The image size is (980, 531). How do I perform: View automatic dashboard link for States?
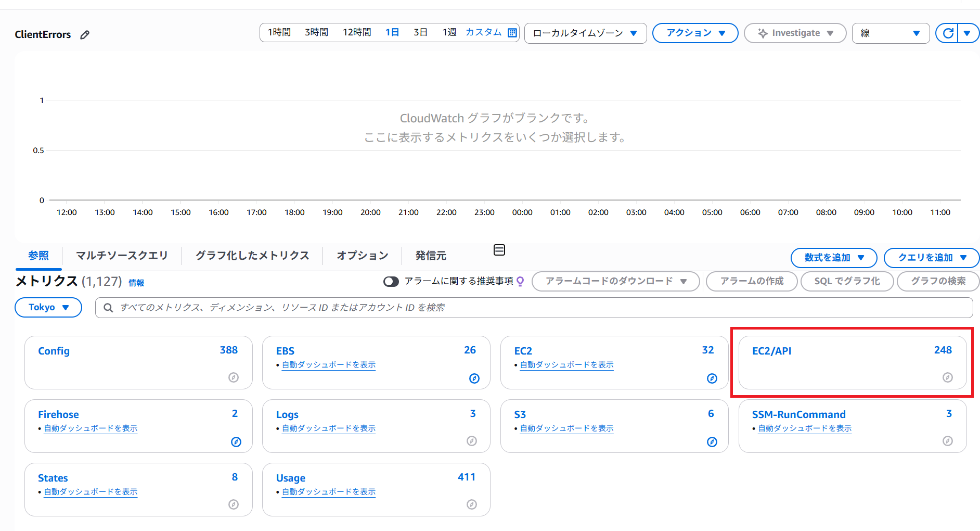click(x=91, y=492)
